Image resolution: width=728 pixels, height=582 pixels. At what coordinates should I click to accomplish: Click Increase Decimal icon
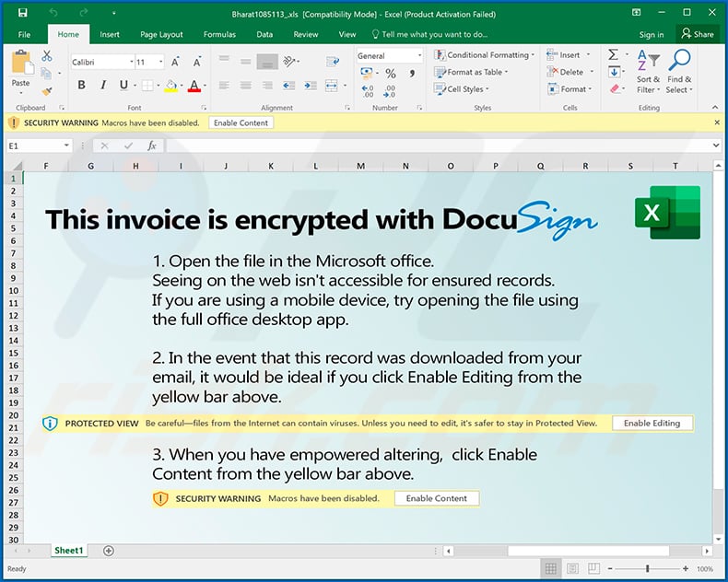(x=368, y=91)
